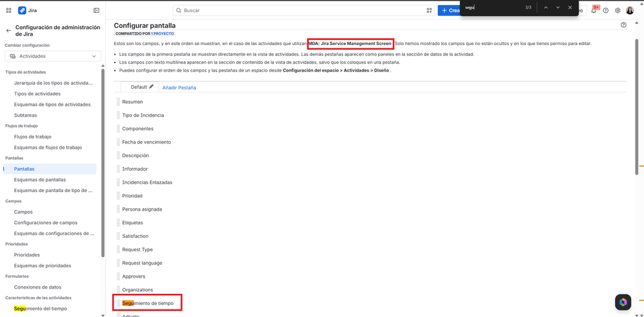
Task: Open the app switcher grid icon
Action: 8,10
